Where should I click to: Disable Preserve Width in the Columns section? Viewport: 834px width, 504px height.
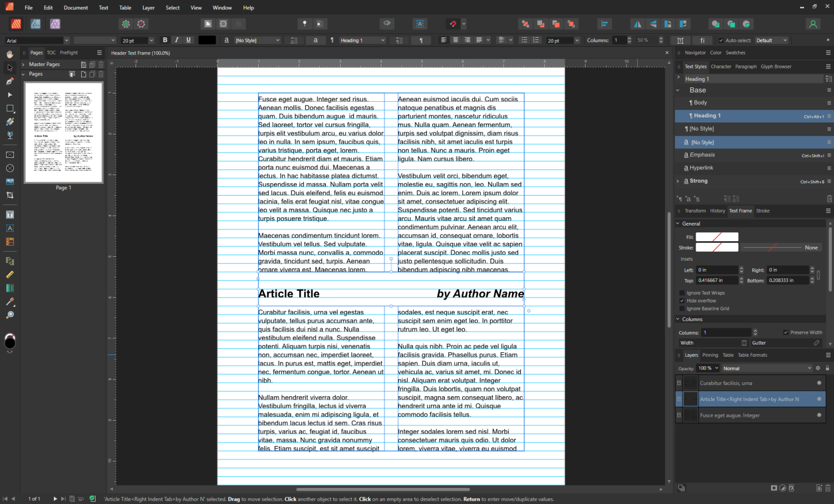click(x=786, y=332)
